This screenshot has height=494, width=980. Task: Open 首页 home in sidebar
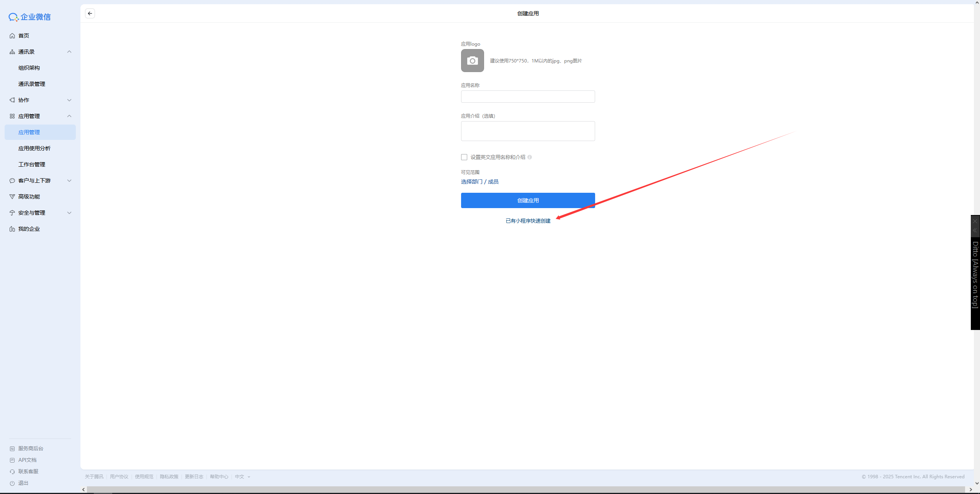24,36
